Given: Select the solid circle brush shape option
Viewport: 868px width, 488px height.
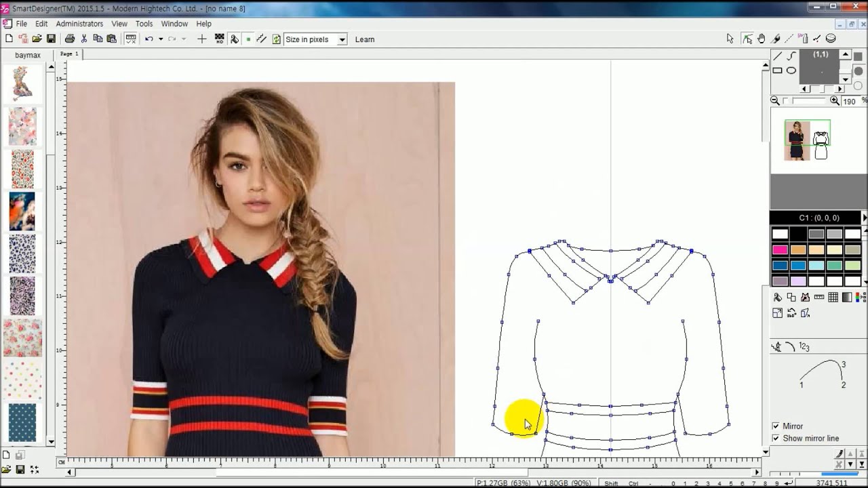Looking at the screenshot, I should point(858,70).
